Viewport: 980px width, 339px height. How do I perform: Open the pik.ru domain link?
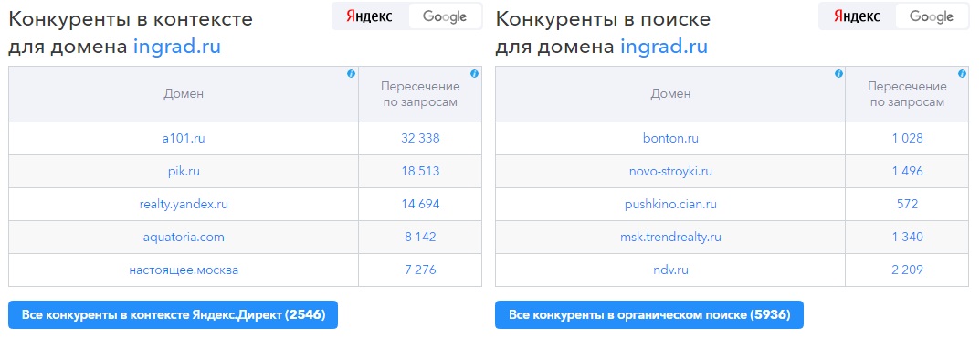184,172
